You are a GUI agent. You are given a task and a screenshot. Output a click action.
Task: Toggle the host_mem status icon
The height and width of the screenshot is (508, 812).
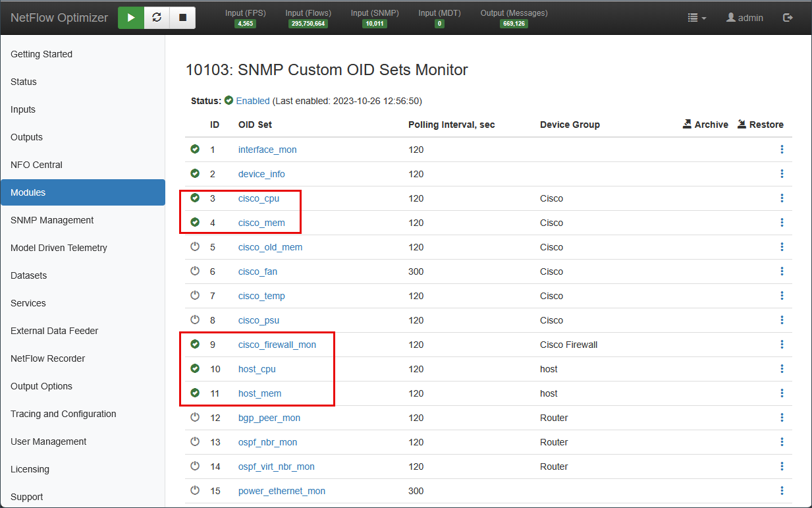click(195, 393)
